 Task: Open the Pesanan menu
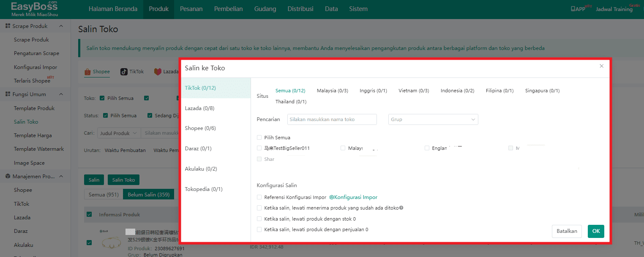click(191, 9)
